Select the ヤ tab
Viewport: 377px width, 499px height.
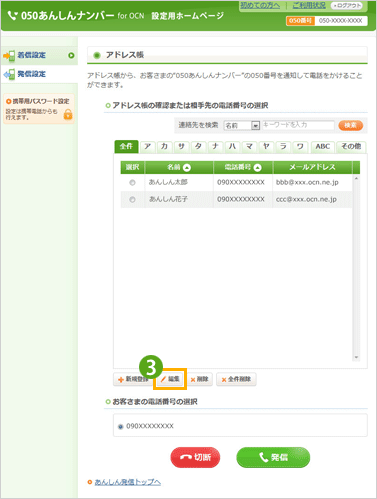(266, 147)
